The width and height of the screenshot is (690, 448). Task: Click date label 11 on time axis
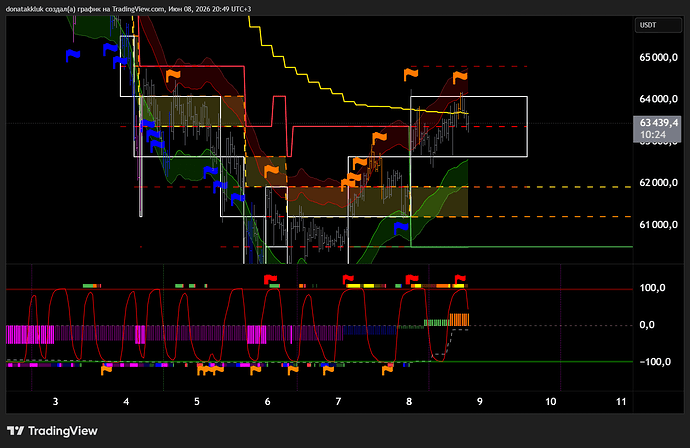[621, 401]
